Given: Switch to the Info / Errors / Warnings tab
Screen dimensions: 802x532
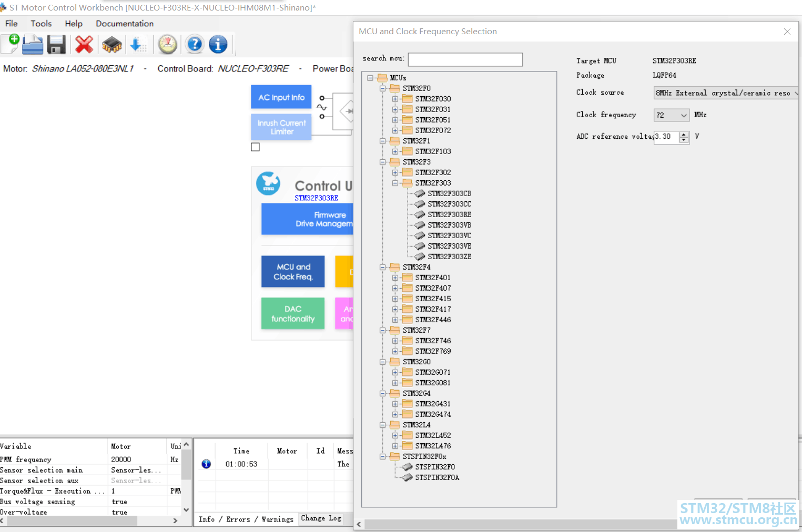Looking at the screenshot, I should pyautogui.click(x=246, y=519).
